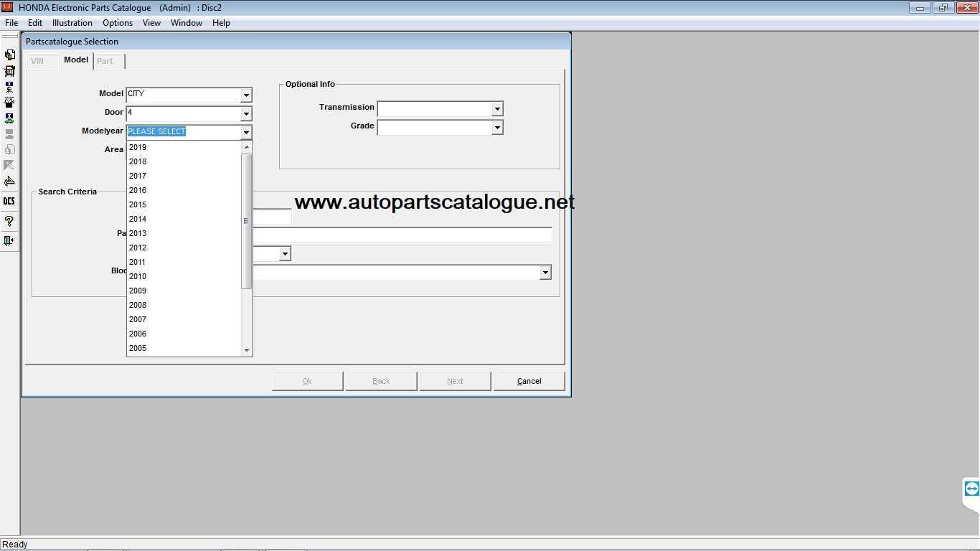The image size is (980, 551).
Task: Select model year 2008
Action: 184,305
